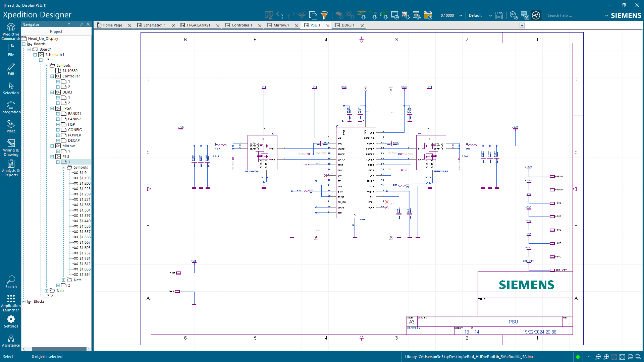
Task: Click the Project header in Navigator
Action: 56,32
